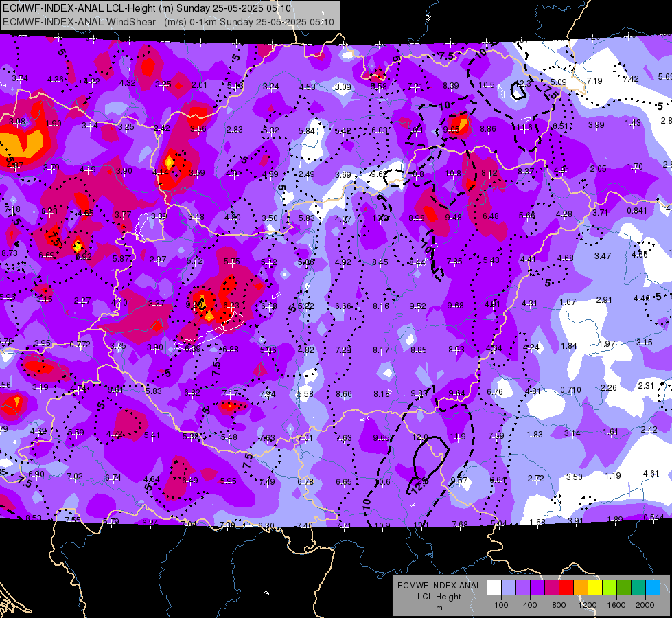Pick the yellow legend swatch
Image resolution: width=672 pixels, height=618 pixels.
tap(595, 588)
